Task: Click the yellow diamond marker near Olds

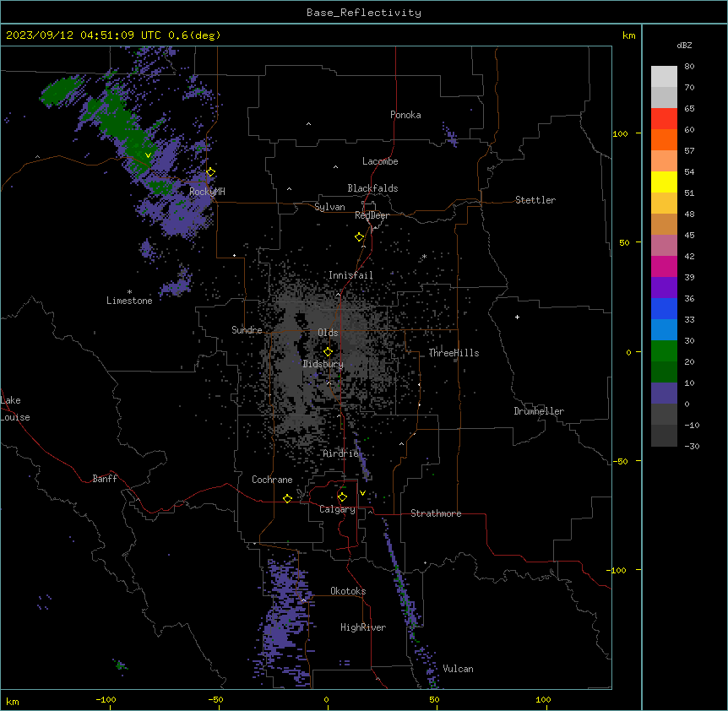Action: tap(328, 352)
